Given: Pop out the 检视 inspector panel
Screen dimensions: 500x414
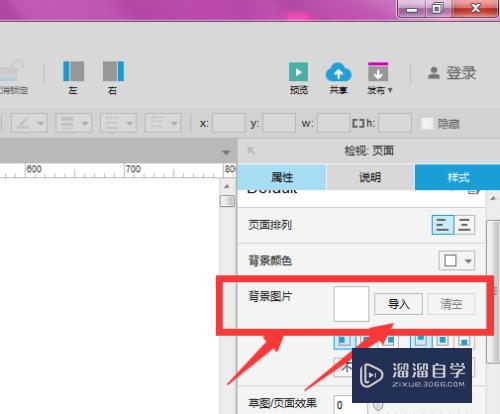Looking at the screenshot, I should coord(251,151).
